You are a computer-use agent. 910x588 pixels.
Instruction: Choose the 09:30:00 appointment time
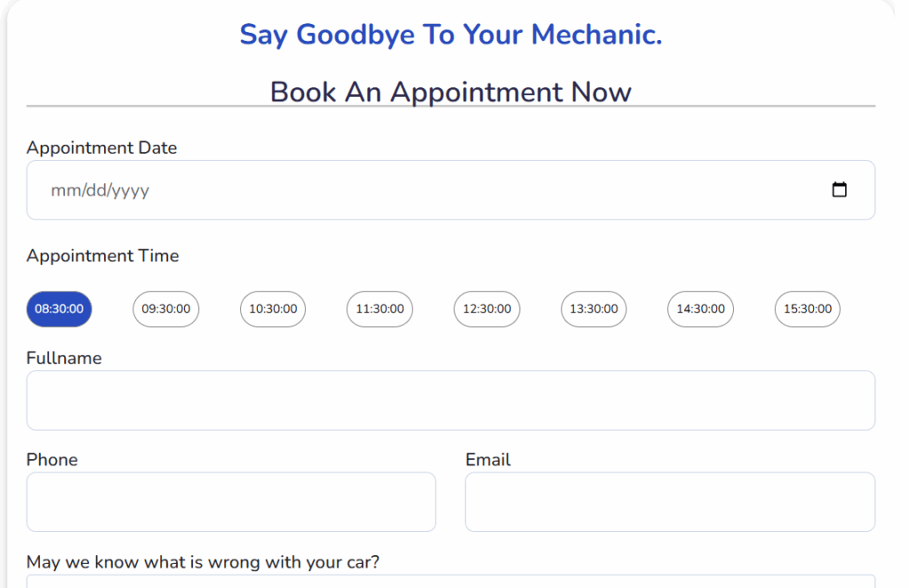[x=166, y=309]
